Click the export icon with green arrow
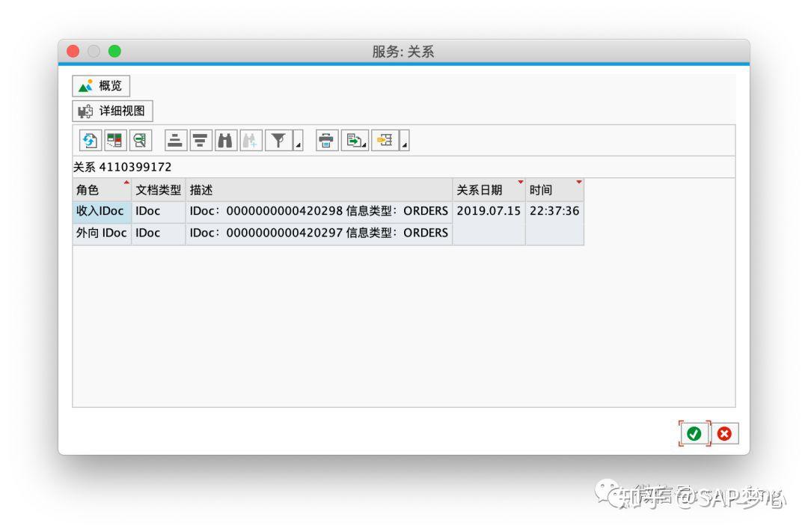Screen dimensions: 808x532 [355, 140]
